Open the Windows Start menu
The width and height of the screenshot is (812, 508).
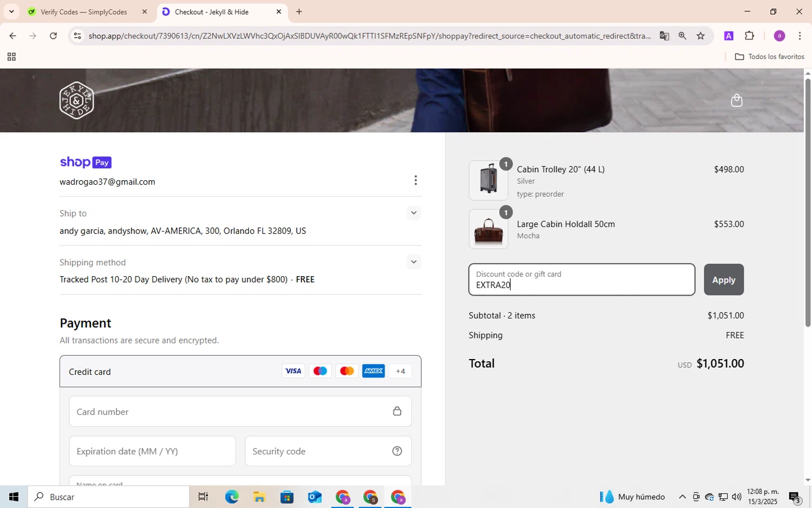tap(14, 497)
